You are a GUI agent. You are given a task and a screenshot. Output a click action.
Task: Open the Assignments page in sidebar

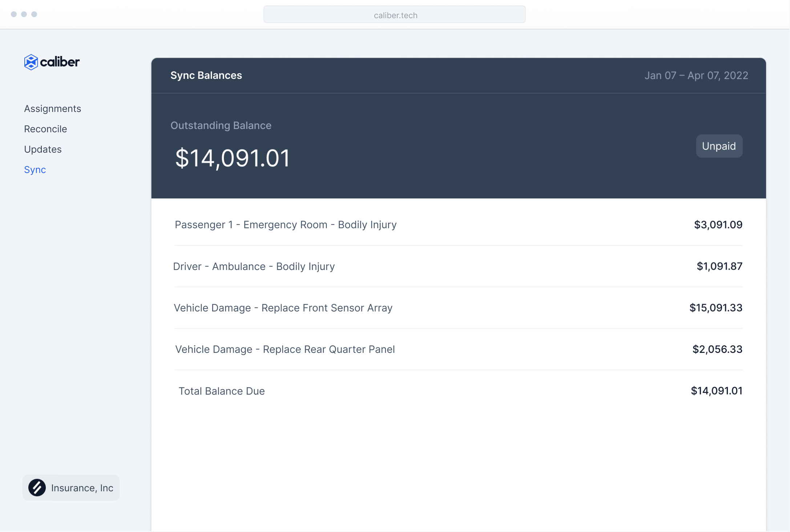pyautogui.click(x=52, y=109)
